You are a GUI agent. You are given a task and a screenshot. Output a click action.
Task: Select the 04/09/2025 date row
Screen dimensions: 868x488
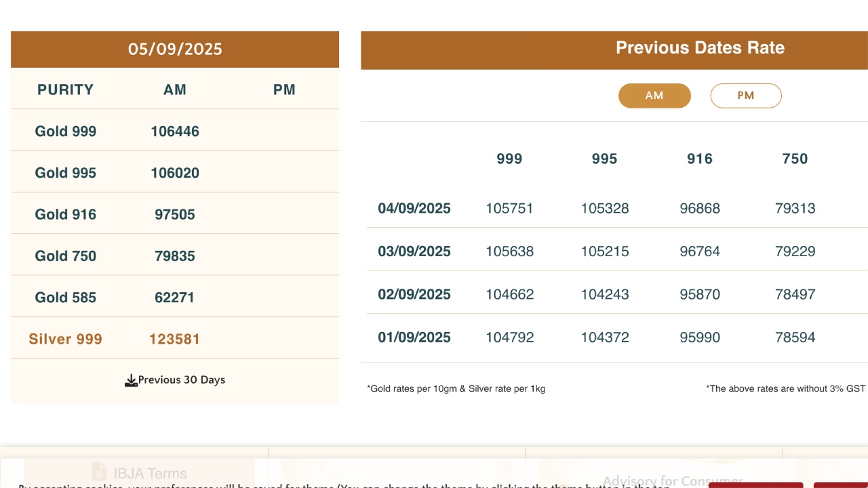(414, 209)
